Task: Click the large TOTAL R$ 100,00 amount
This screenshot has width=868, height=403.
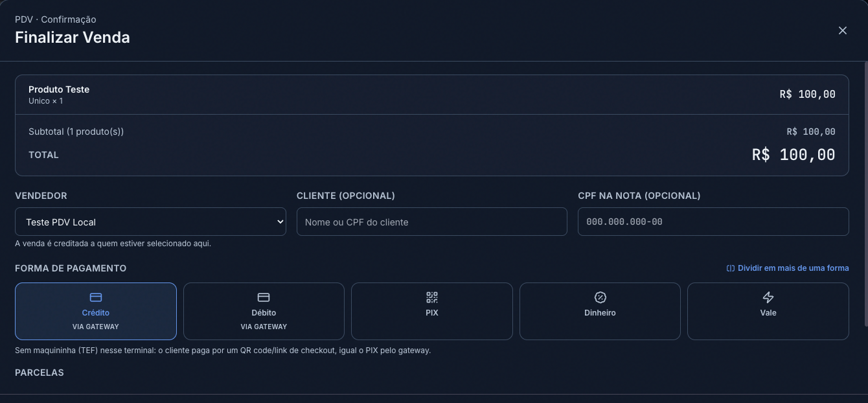Action: pos(794,155)
